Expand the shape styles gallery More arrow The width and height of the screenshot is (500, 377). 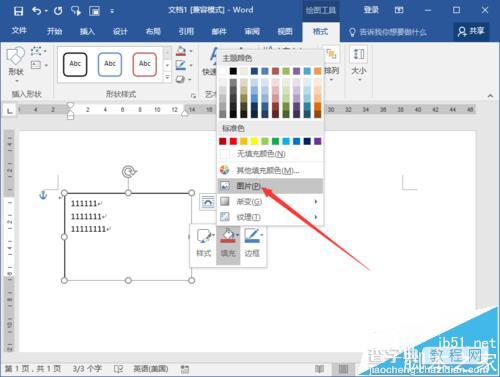point(167,78)
